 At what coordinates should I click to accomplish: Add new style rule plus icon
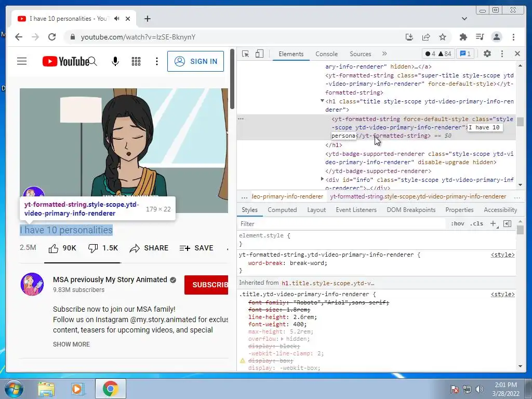pos(494,223)
